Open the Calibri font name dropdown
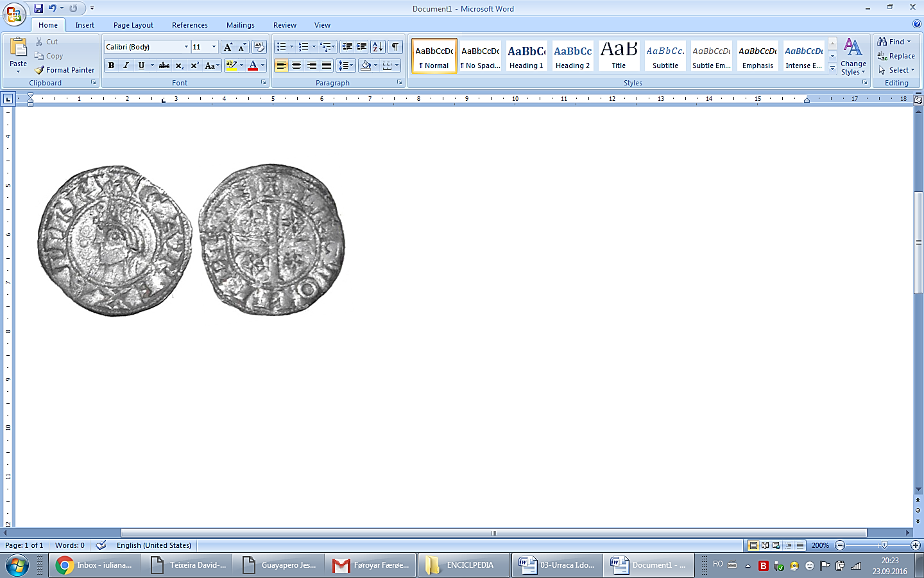This screenshot has height=578, width=924. 186,47
